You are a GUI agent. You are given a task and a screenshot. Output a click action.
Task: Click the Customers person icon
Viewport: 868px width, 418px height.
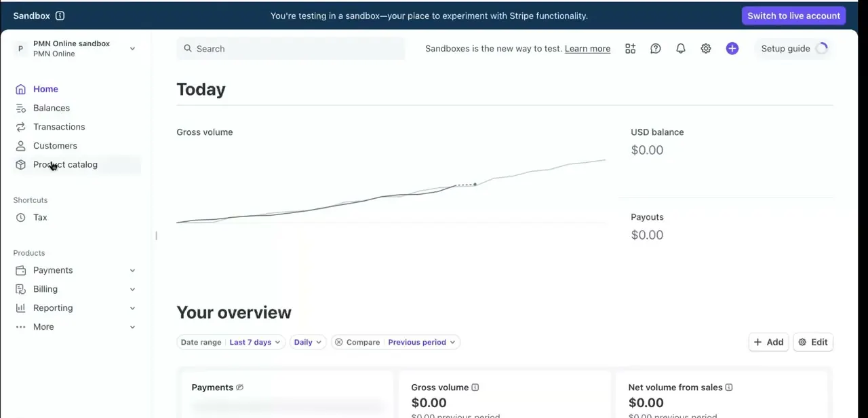(20, 146)
